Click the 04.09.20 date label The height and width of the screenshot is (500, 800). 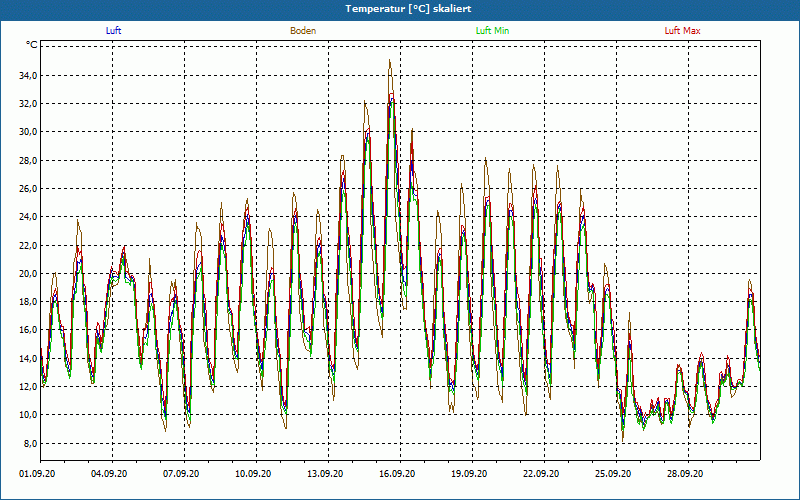109,474
